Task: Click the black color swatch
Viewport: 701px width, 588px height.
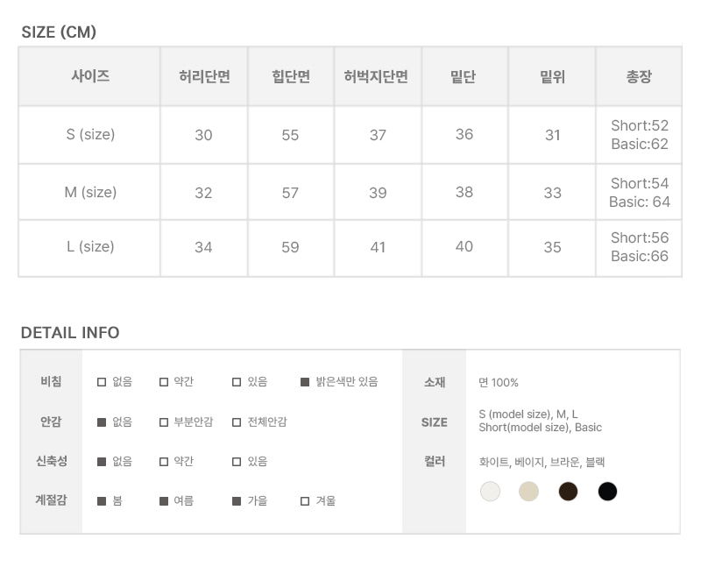Action: pyautogui.click(x=607, y=492)
